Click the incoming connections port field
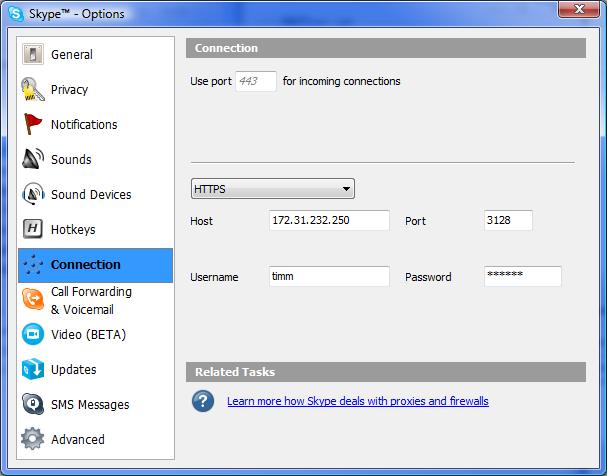 [256, 81]
